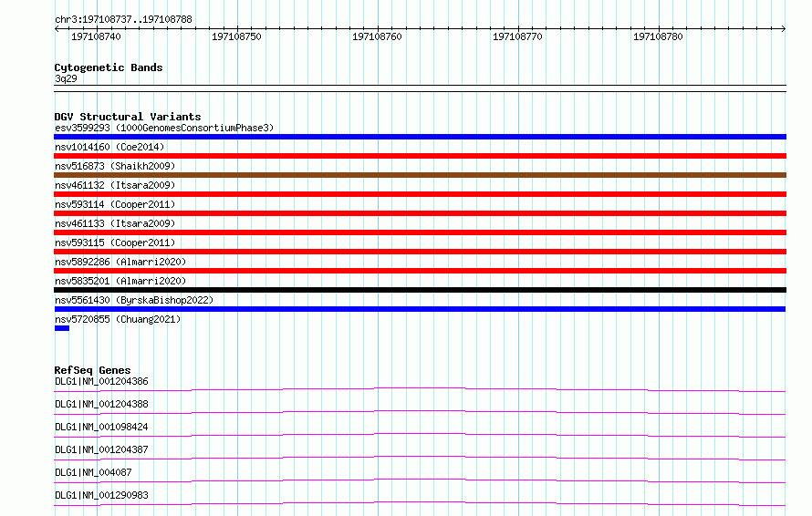Click the red bar of nsv461132
This screenshot has height=516, width=812.
coord(420,194)
